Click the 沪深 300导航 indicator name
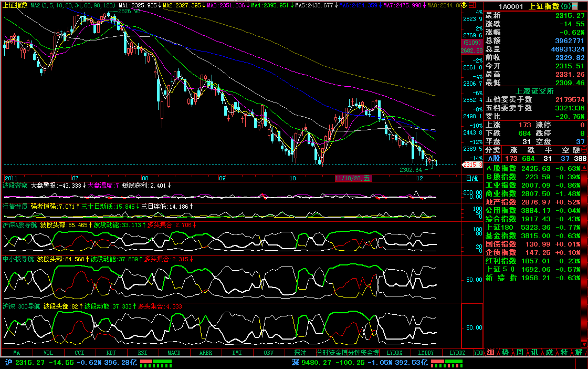This screenshot has height=369, width=588. point(22,306)
